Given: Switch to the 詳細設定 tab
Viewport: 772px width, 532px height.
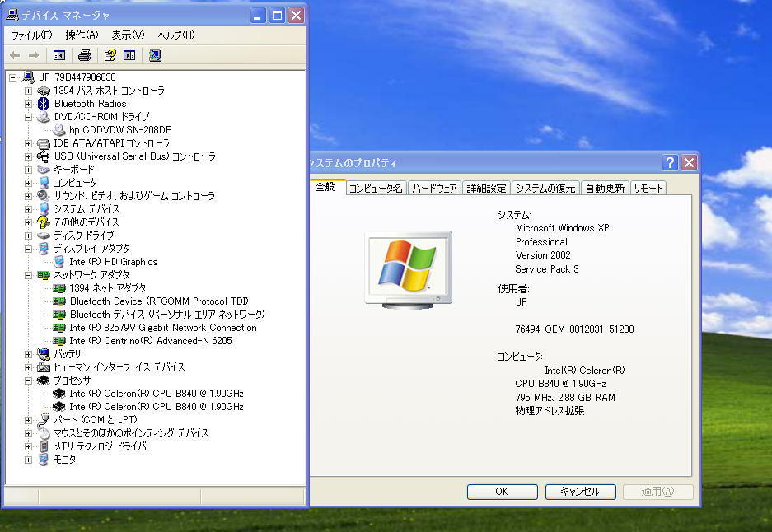Looking at the screenshot, I should coord(486,188).
